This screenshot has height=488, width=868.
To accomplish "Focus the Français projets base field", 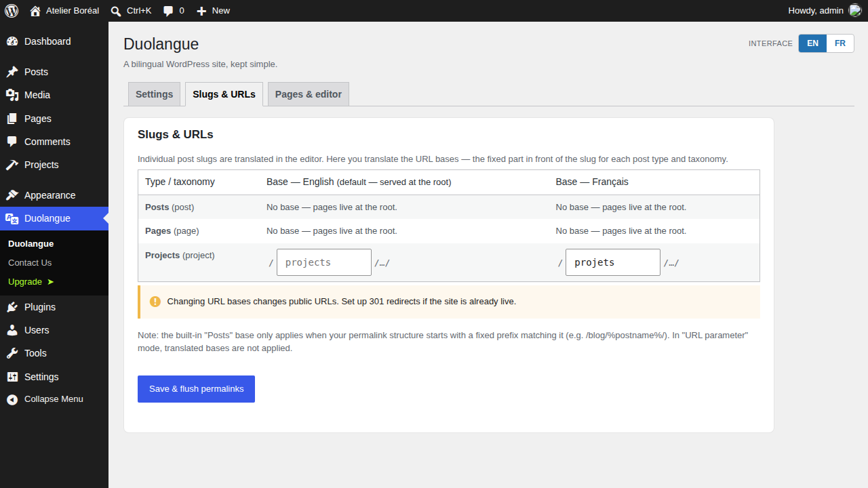I will (x=613, y=262).
